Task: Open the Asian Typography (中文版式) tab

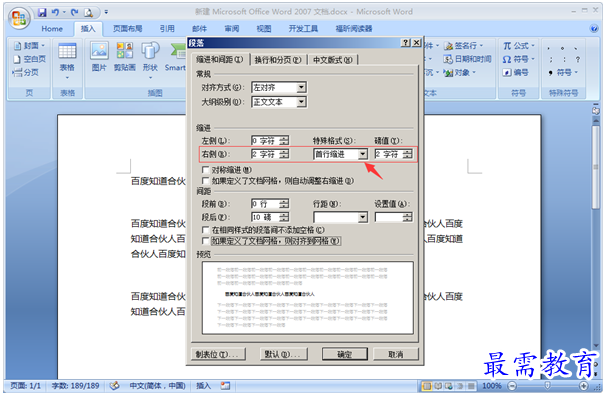Action: [333, 60]
